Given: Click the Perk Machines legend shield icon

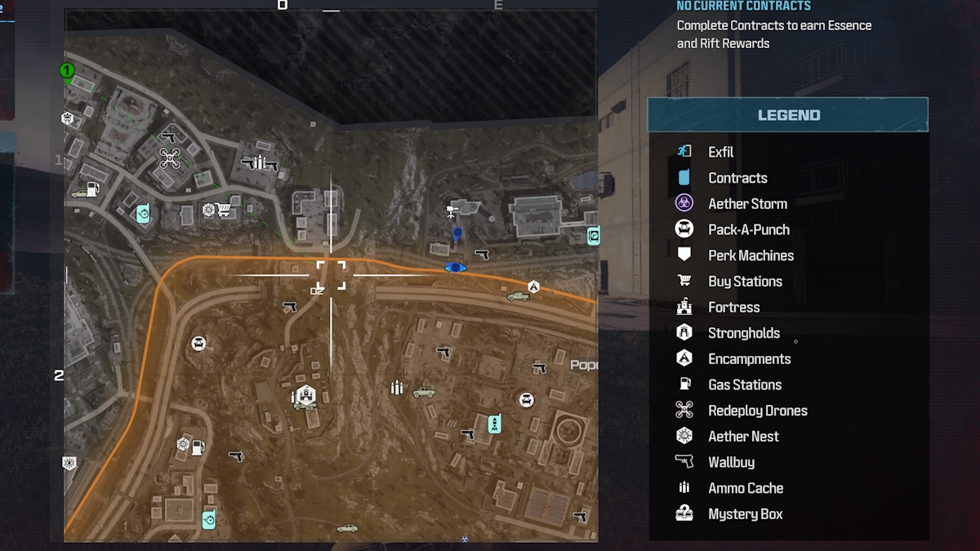Looking at the screenshot, I should [x=684, y=255].
